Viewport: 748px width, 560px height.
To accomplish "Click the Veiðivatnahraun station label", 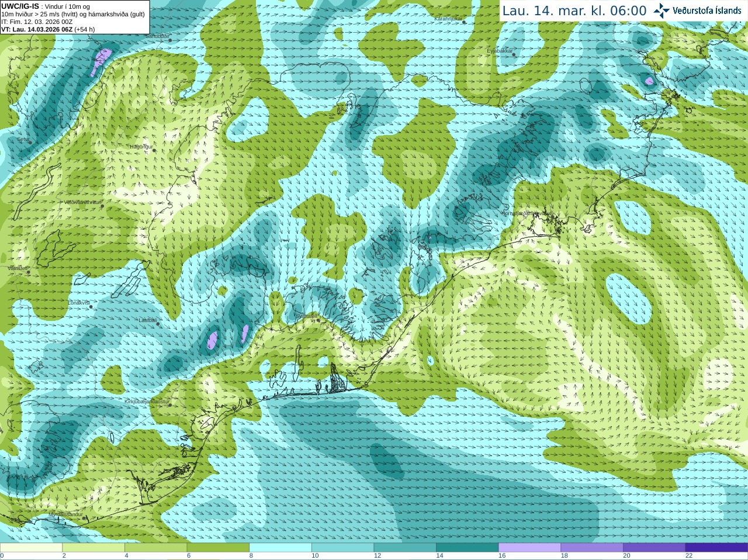I will 82,202.
